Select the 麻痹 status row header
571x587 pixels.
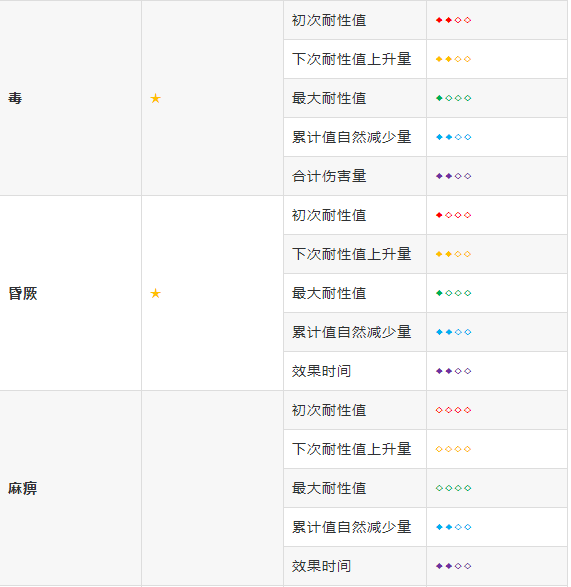pyautogui.click(x=23, y=489)
